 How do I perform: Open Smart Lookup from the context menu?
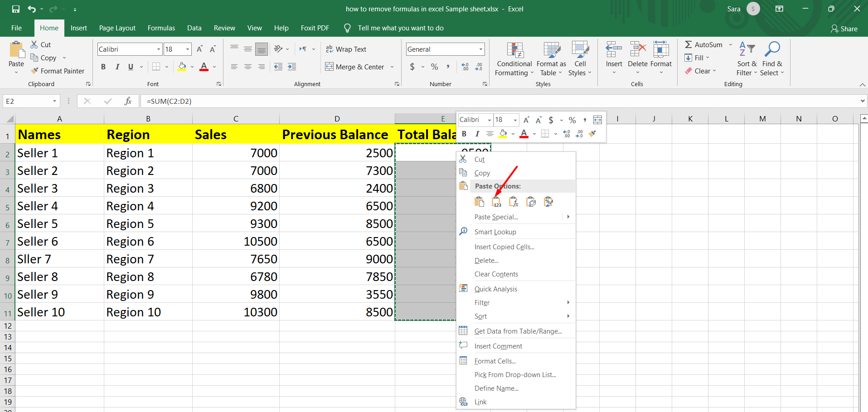pyautogui.click(x=495, y=232)
